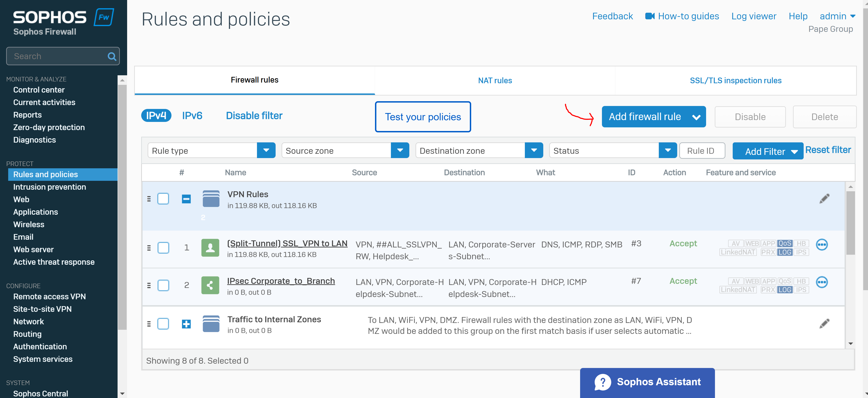This screenshot has width=868, height=398.
Task: Focus the Rule ID input field
Action: click(702, 151)
